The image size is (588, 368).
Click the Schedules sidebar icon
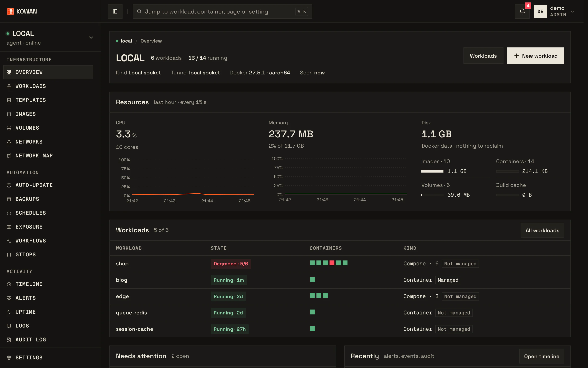[x=9, y=213]
